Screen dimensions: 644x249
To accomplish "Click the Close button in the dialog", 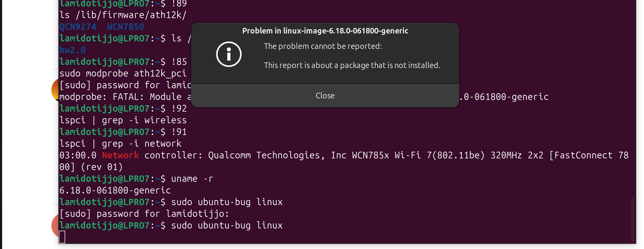I will coord(325,96).
